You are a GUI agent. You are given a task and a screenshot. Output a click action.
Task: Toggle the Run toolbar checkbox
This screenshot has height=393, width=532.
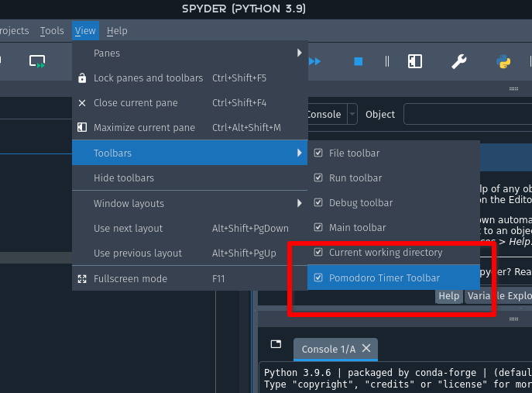click(x=318, y=178)
